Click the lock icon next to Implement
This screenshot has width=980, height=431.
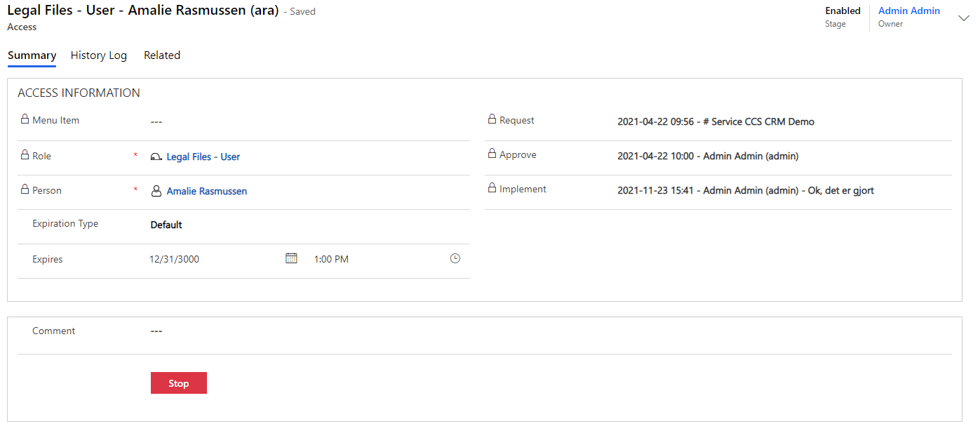pyautogui.click(x=492, y=188)
